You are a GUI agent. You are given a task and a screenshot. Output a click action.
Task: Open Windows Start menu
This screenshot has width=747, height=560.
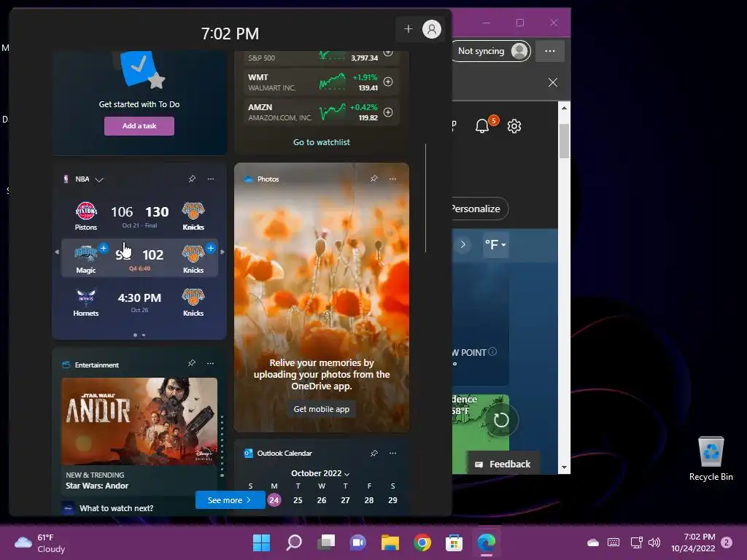coord(262,542)
